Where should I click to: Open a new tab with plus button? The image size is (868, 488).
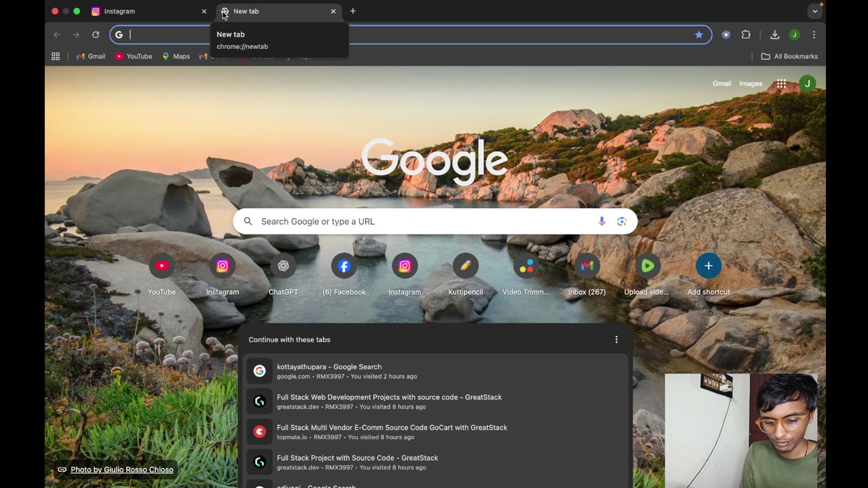(x=353, y=11)
